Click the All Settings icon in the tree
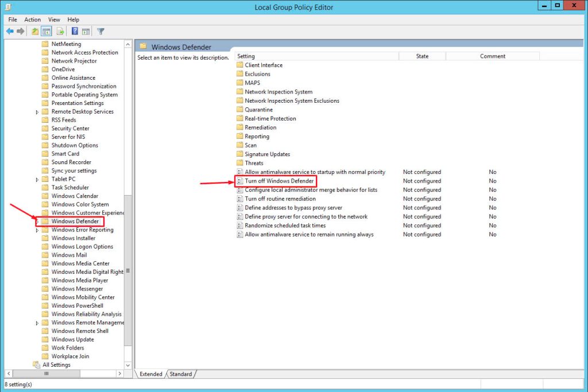The width and height of the screenshot is (588, 392). click(36, 364)
